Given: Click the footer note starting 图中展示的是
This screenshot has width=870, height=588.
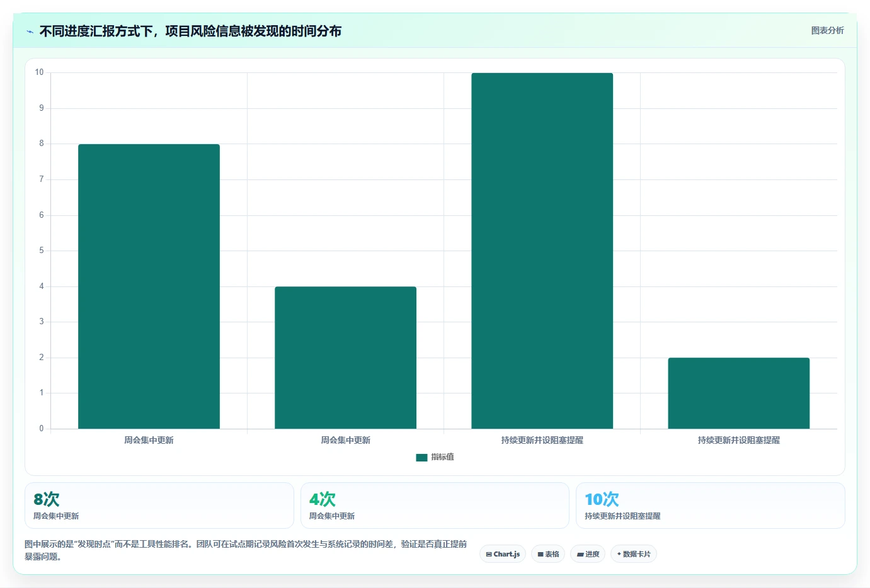Looking at the screenshot, I should 246,550.
